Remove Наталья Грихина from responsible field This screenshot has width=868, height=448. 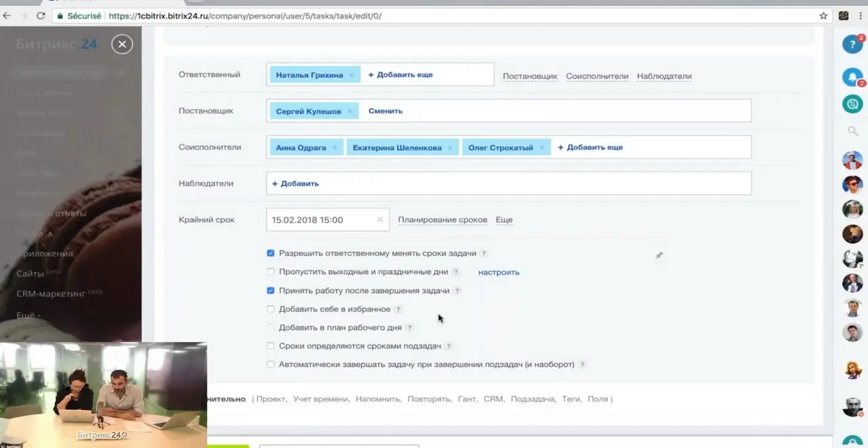351,75
